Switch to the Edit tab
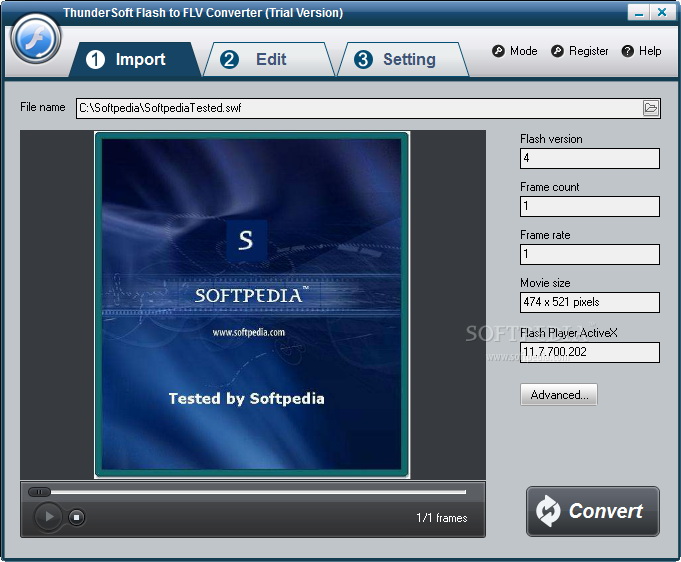The image size is (681, 562). 262,60
